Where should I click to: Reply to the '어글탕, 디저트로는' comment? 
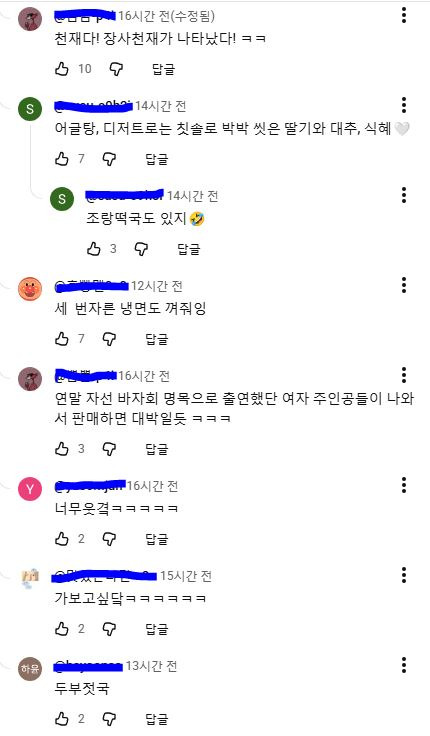pos(157,159)
